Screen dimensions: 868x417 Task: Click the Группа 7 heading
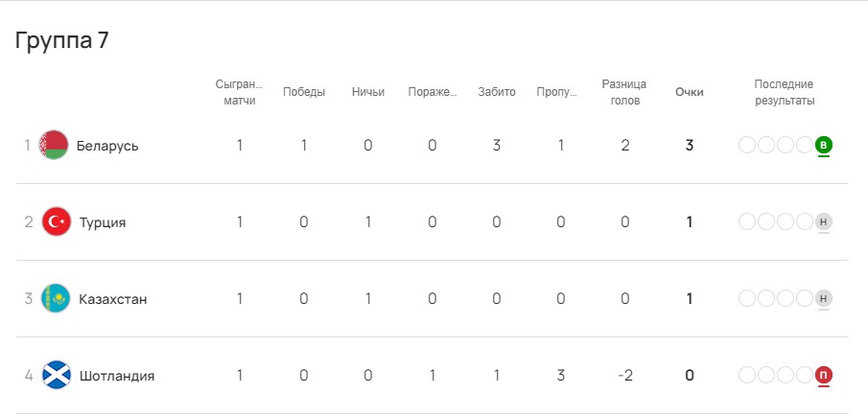[x=62, y=40]
